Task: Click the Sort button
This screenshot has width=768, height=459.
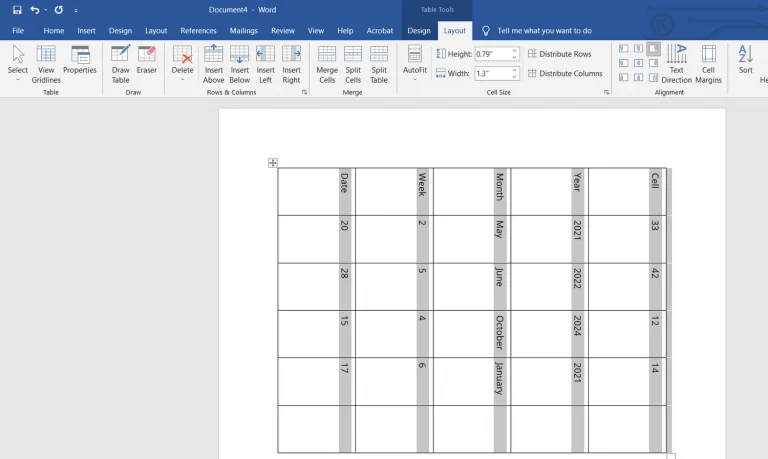Action: click(x=745, y=60)
